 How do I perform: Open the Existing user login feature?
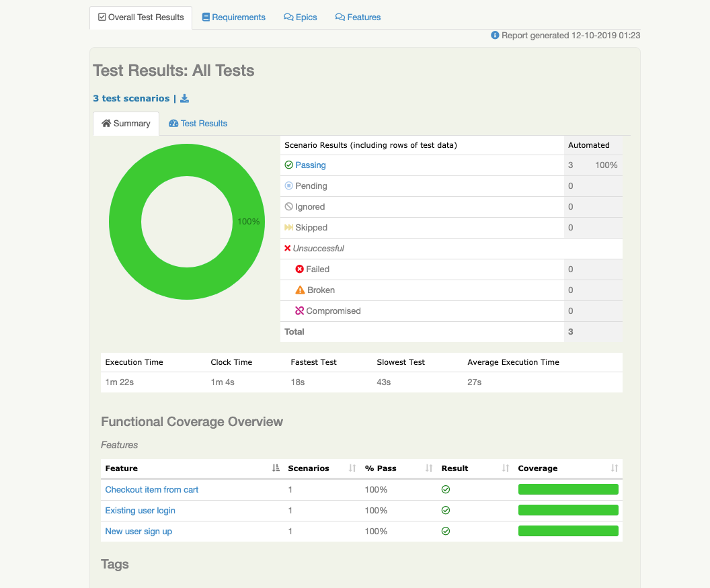pos(141,511)
